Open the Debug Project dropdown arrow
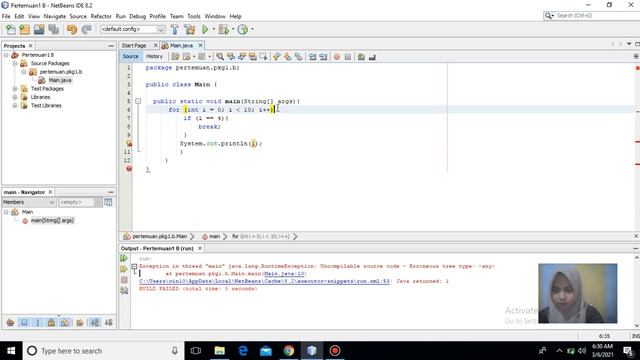 point(233,29)
